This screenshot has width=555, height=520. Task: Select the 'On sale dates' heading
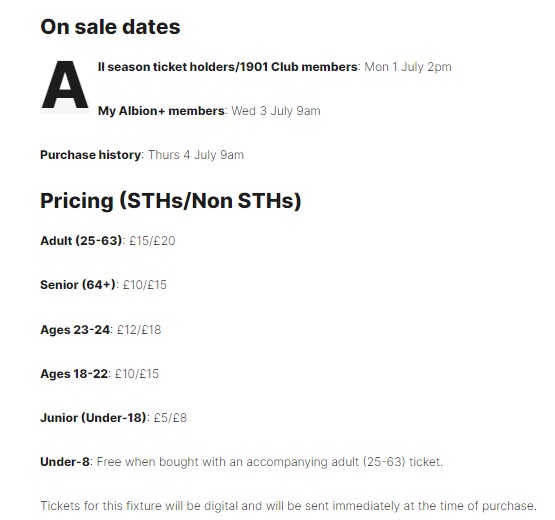(x=110, y=27)
